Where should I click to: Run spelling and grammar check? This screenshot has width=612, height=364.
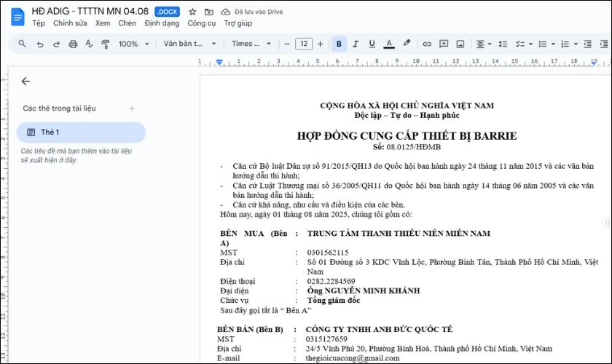90,44
